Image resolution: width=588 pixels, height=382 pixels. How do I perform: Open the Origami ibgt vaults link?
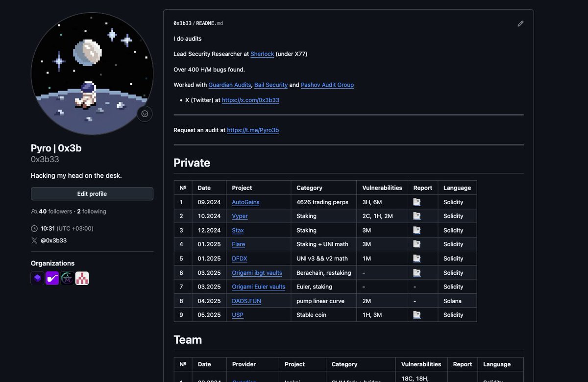point(257,273)
